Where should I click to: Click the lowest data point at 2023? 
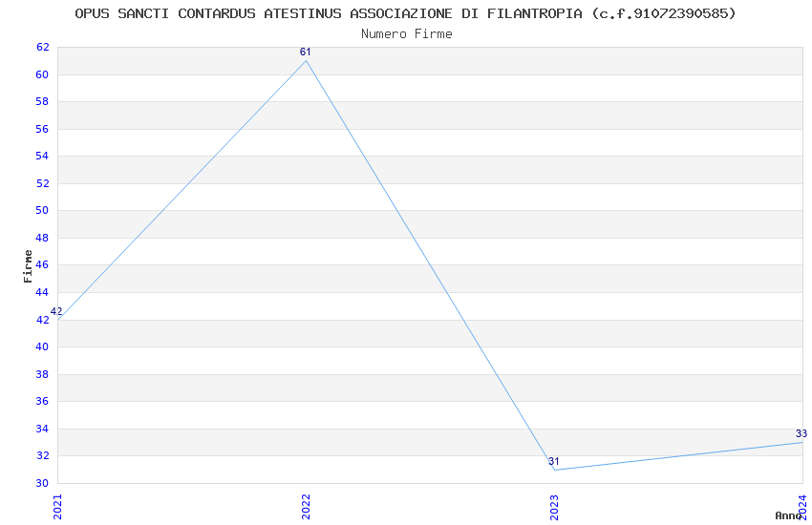pyautogui.click(x=555, y=470)
